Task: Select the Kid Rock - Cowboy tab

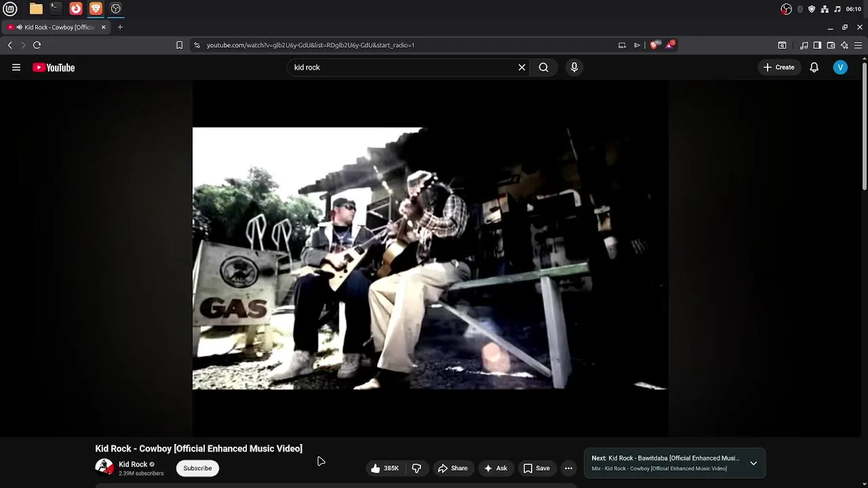Action: (x=56, y=27)
